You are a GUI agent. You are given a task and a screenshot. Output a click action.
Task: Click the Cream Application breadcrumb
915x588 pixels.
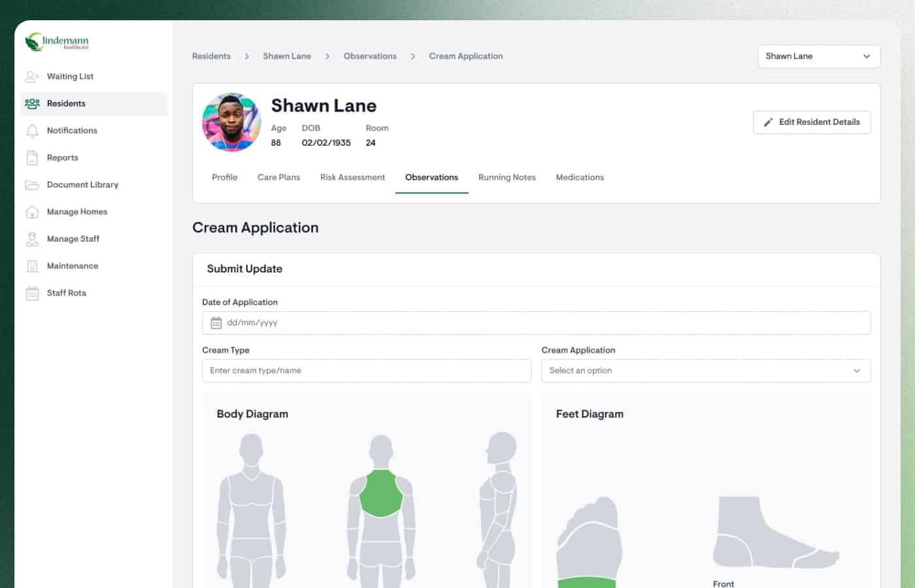[x=466, y=56]
